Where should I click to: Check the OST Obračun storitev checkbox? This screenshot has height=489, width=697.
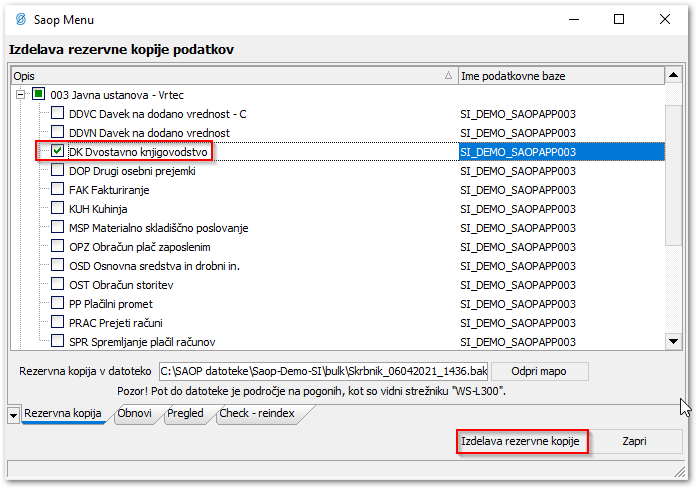click(x=57, y=284)
